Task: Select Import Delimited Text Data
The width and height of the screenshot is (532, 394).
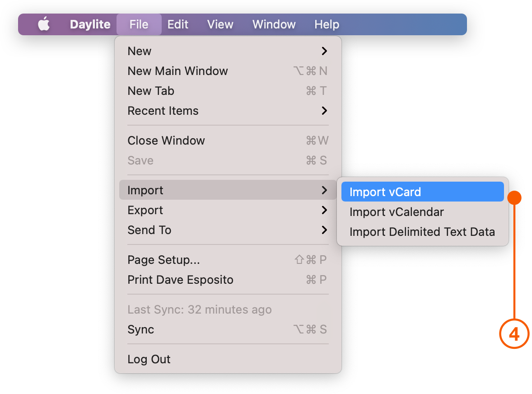Action: point(422,232)
